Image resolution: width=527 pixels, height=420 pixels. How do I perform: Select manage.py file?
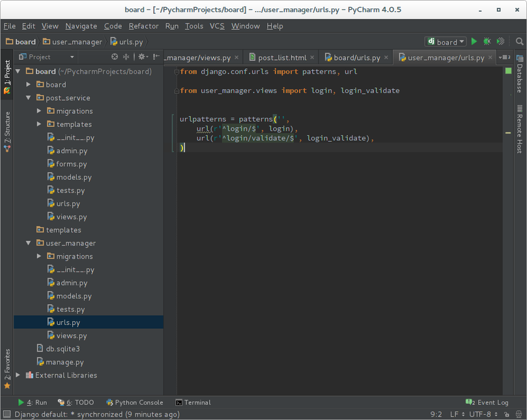60,362
